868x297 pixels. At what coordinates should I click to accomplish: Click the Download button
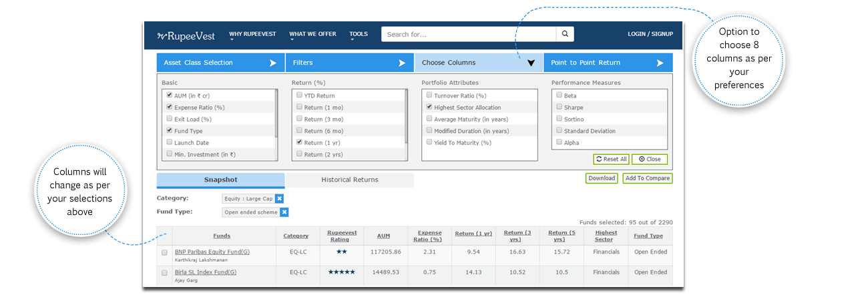pos(602,178)
